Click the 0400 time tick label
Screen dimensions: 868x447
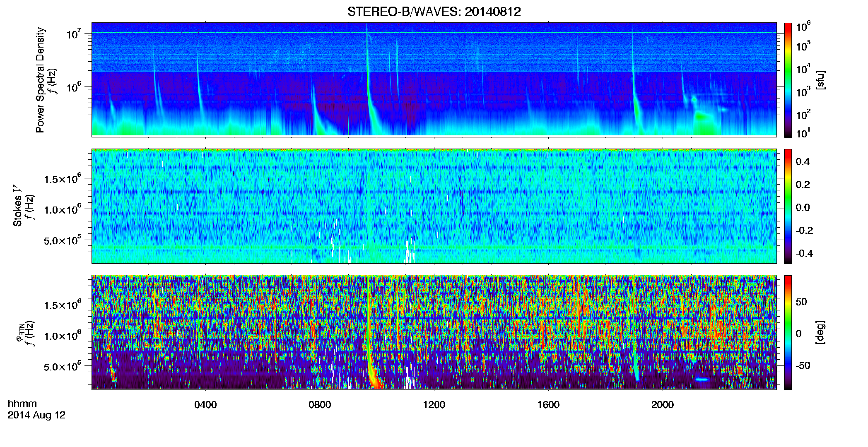[205, 404]
